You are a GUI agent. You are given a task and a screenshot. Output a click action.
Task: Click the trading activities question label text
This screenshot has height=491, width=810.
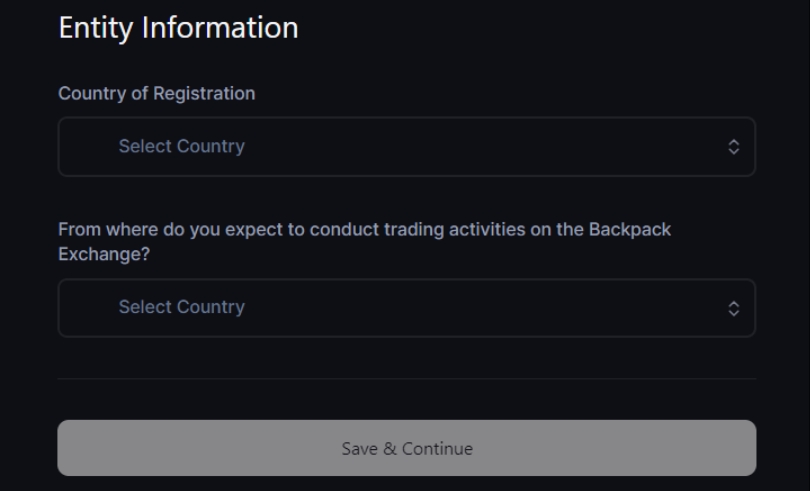click(x=364, y=229)
